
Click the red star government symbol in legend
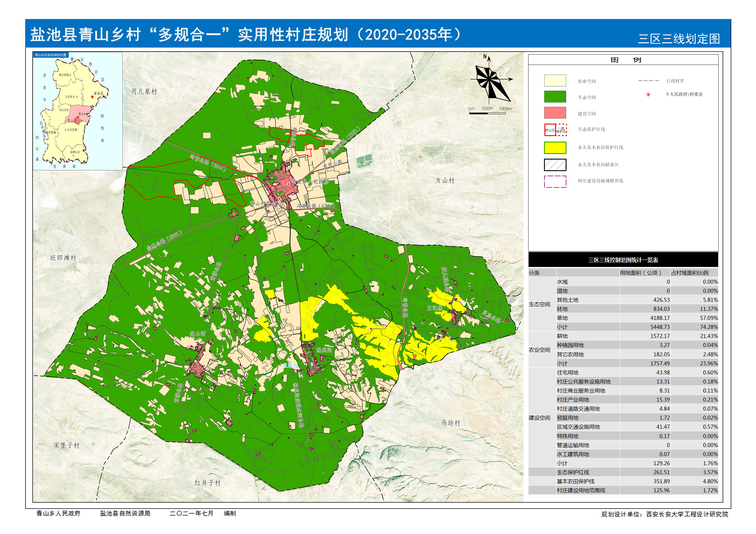(x=648, y=95)
